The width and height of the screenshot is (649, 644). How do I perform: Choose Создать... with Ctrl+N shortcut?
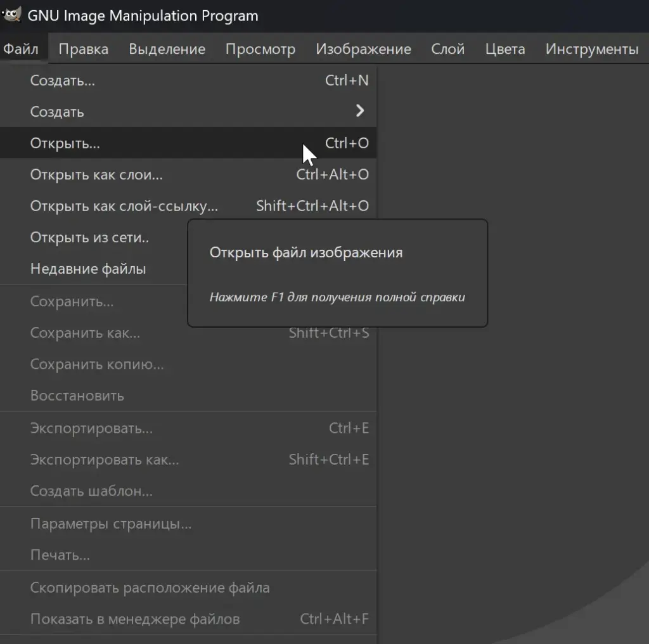(x=188, y=80)
